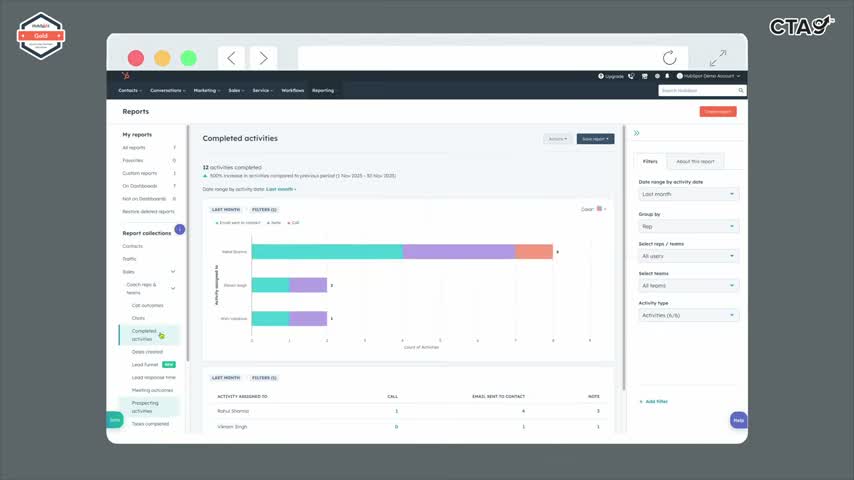Open the Select reps All users dropdown
The image size is (854, 480).
[x=688, y=256]
